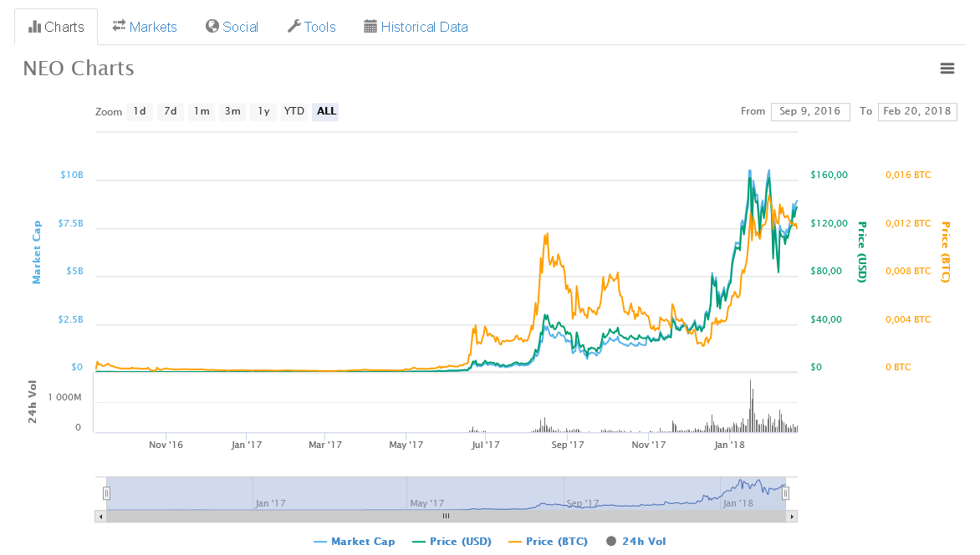Viewport: 980px width, 555px height.
Task: Set zoom to 3m
Action: pos(232,111)
